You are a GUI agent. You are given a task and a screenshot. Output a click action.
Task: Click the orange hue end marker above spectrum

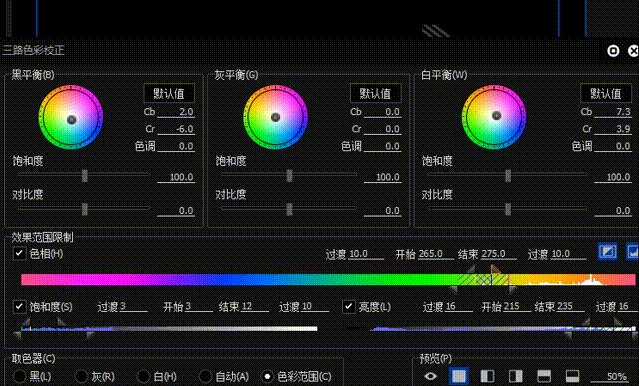496,269
